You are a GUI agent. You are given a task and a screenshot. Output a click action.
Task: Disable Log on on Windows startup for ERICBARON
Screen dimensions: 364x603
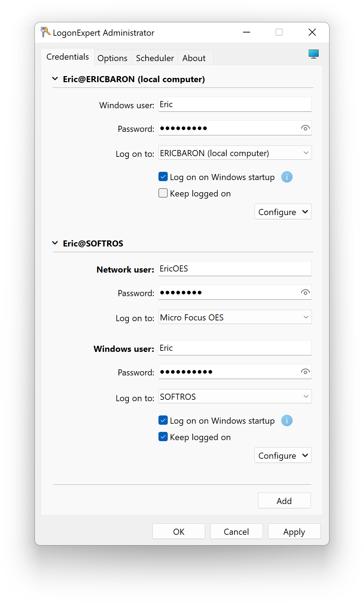[163, 176]
